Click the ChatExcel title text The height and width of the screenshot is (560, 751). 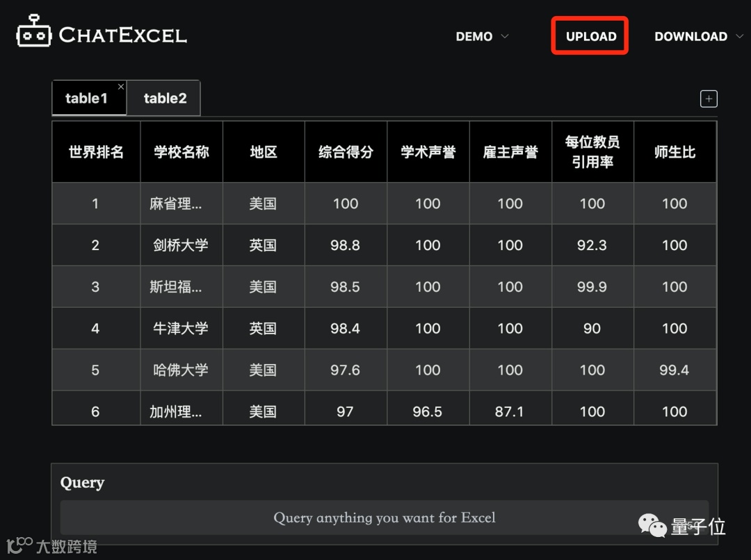click(x=122, y=35)
